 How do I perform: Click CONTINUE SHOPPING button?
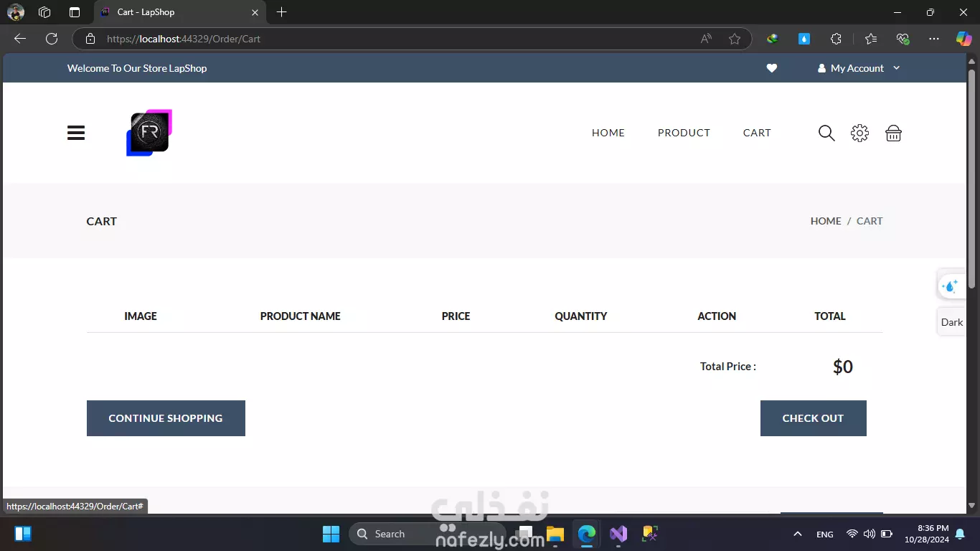166,418
